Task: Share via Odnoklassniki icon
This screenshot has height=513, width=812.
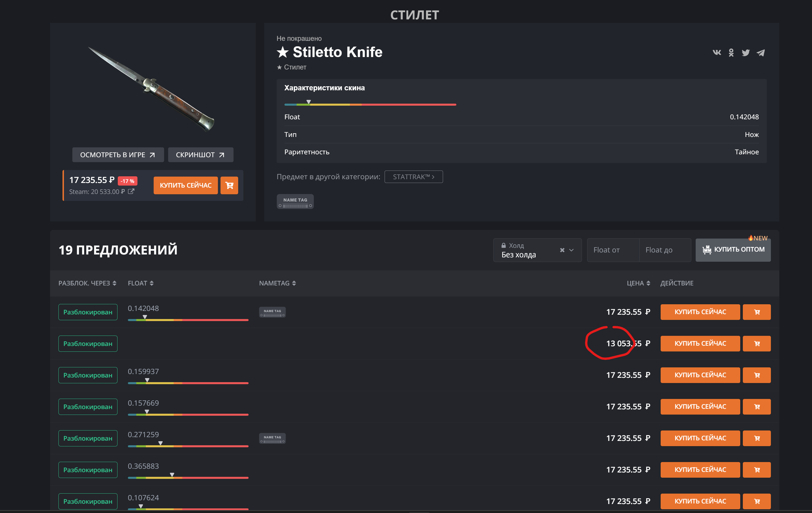Action: pyautogui.click(x=731, y=53)
